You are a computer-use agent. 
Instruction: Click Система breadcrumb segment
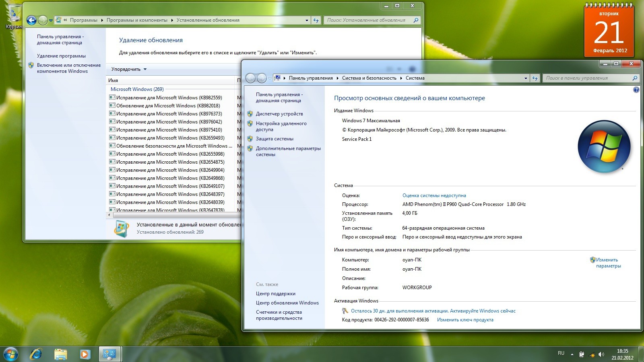coord(415,78)
